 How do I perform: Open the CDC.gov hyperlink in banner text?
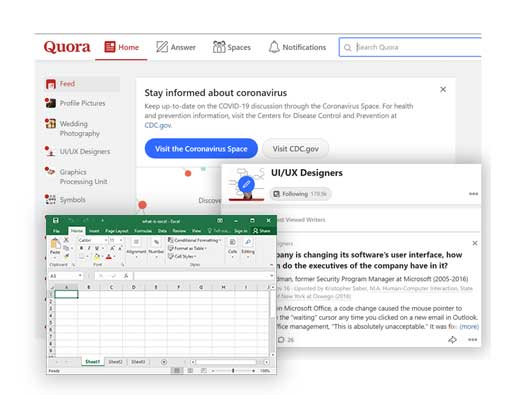point(158,125)
